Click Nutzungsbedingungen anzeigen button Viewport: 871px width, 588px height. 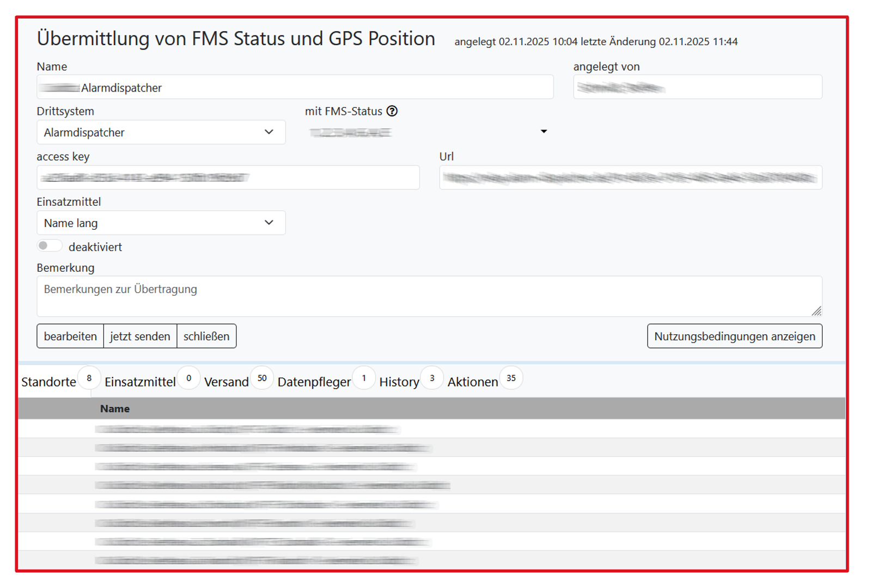tap(734, 336)
